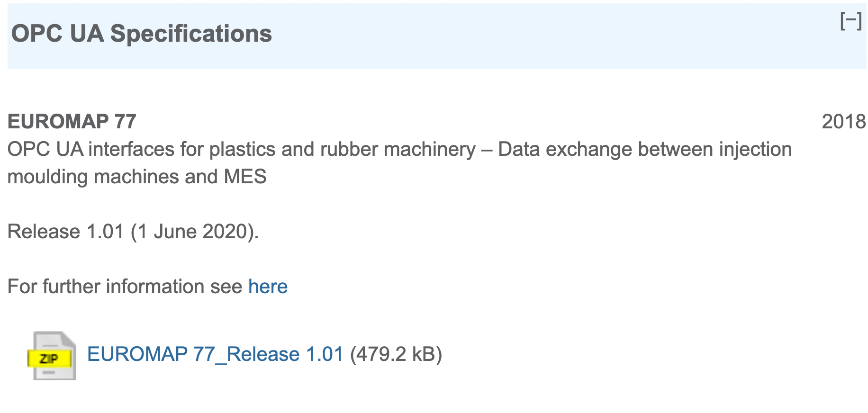
Task: Click the (479.2 kB) file size text
Action: click(x=396, y=354)
